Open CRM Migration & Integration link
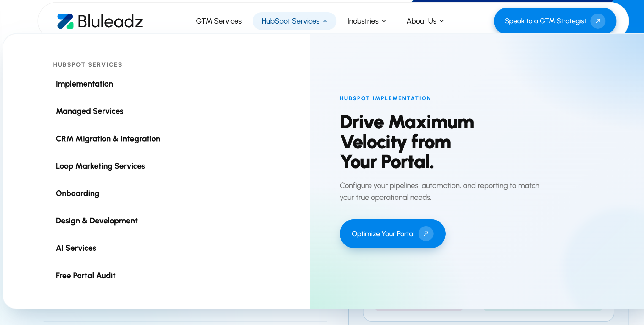The image size is (644, 325). coord(108,139)
